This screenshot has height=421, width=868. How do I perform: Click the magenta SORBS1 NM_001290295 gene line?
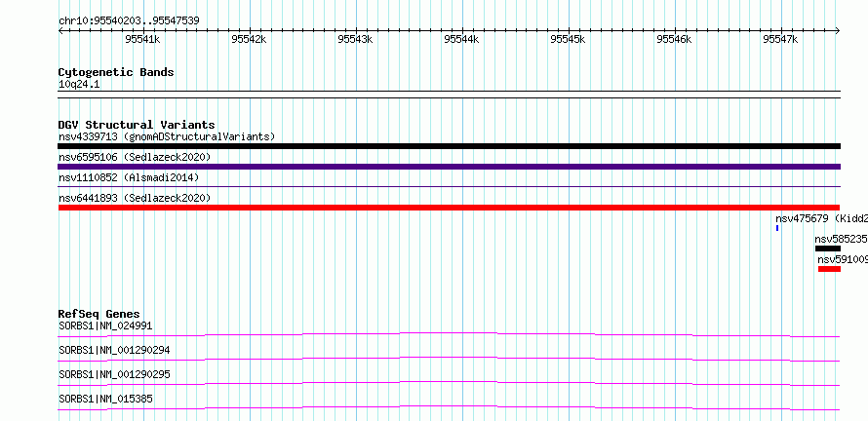[449, 383]
